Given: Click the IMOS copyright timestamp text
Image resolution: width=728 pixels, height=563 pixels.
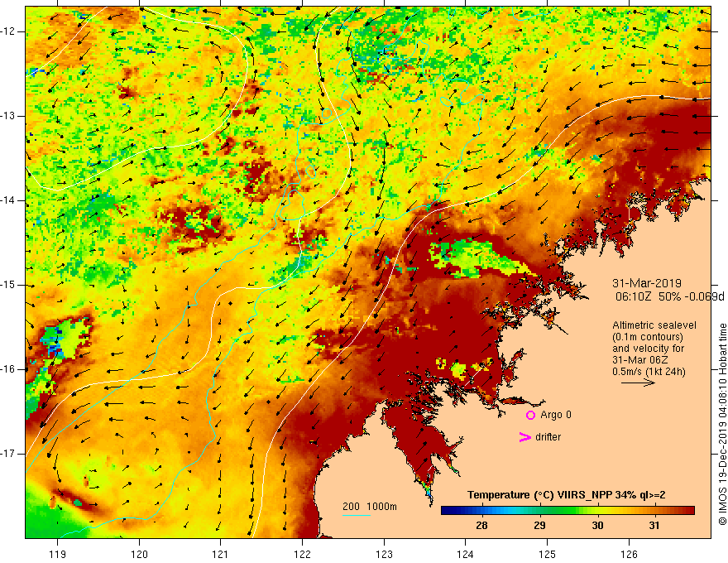Looking at the screenshot, I should [722, 424].
